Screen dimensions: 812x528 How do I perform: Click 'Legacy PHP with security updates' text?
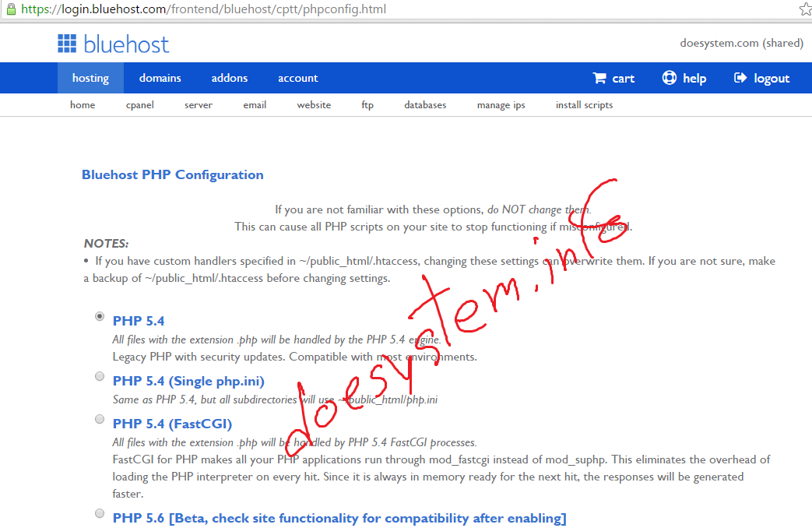pos(199,357)
